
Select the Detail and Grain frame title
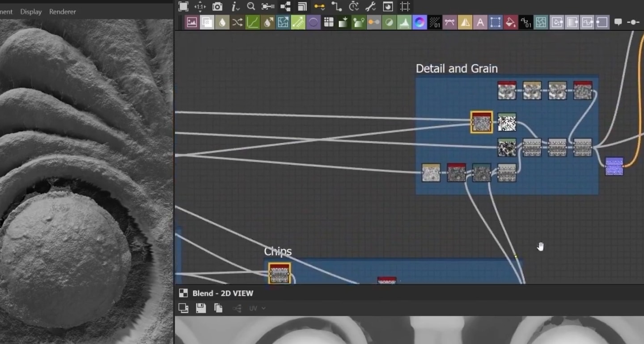(x=457, y=68)
